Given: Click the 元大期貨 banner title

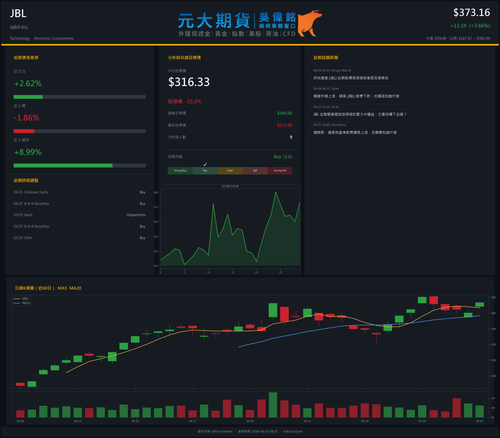Looking at the screenshot, I should coord(214,21).
